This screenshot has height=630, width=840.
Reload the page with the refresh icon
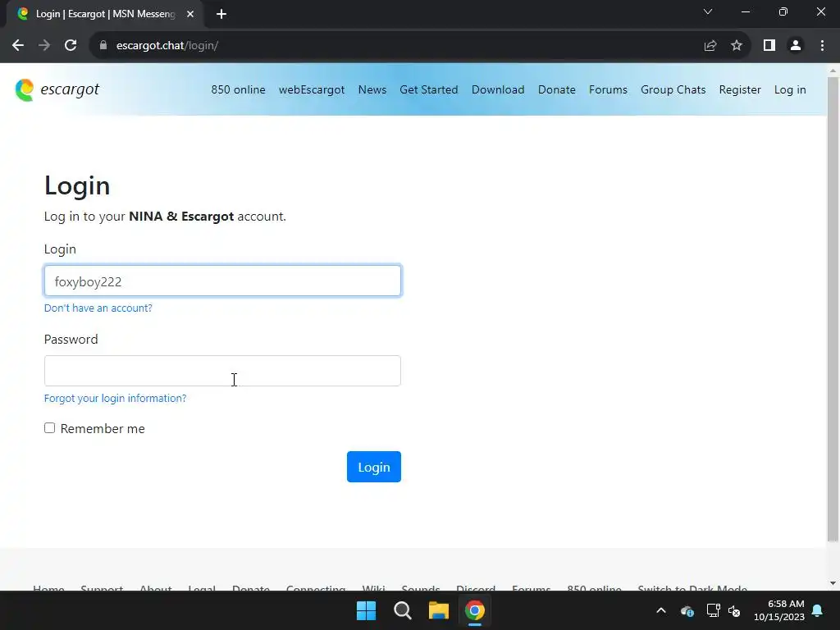click(71, 46)
